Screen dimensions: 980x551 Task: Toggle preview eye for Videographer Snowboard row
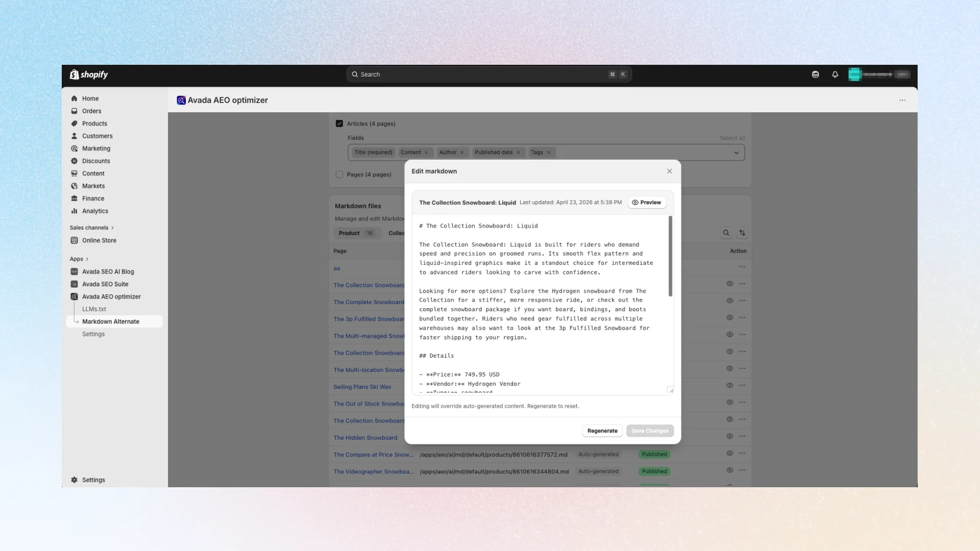pos(730,470)
